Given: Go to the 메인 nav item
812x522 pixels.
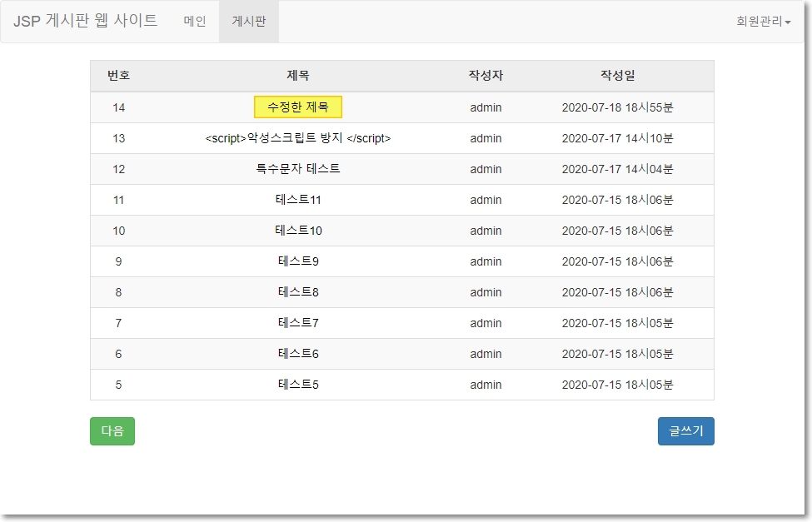Looking at the screenshot, I should (195, 22).
